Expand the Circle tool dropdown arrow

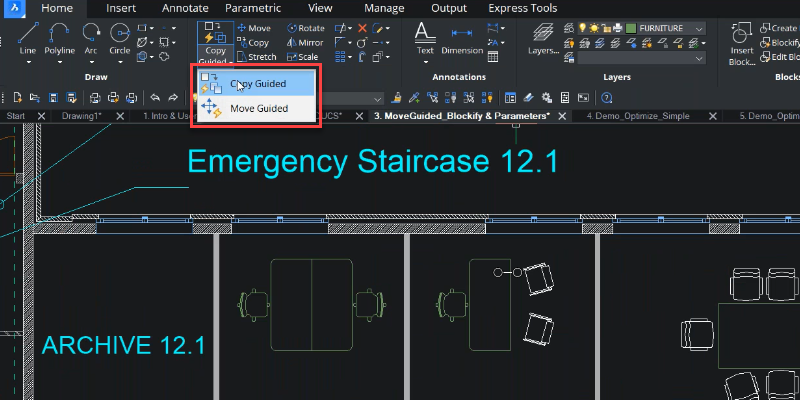point(120,63)
